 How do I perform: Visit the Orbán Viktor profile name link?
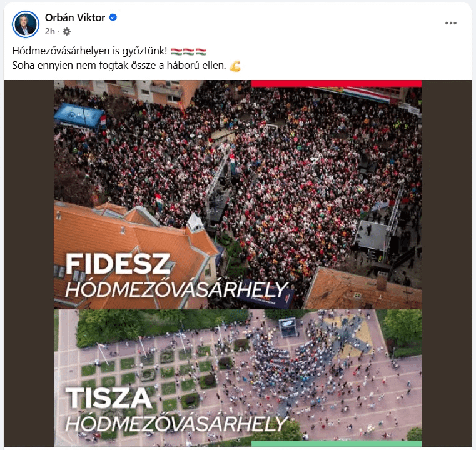(75, 17)
